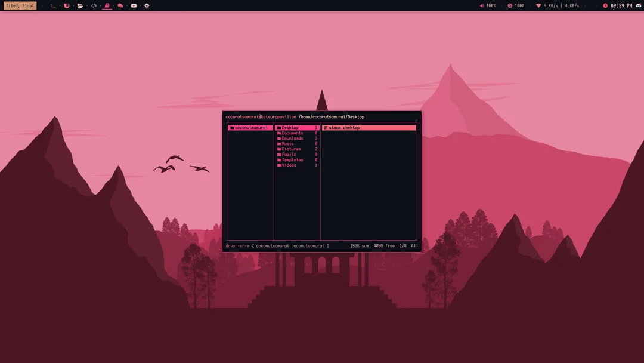
Task: Launch the browser from the taskbar
Action: tap(67, 5)
